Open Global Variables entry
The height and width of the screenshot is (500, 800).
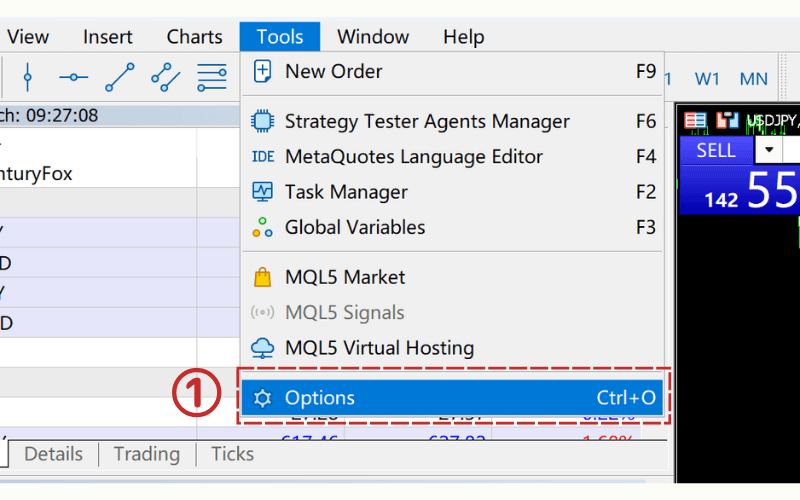(453, 227)
